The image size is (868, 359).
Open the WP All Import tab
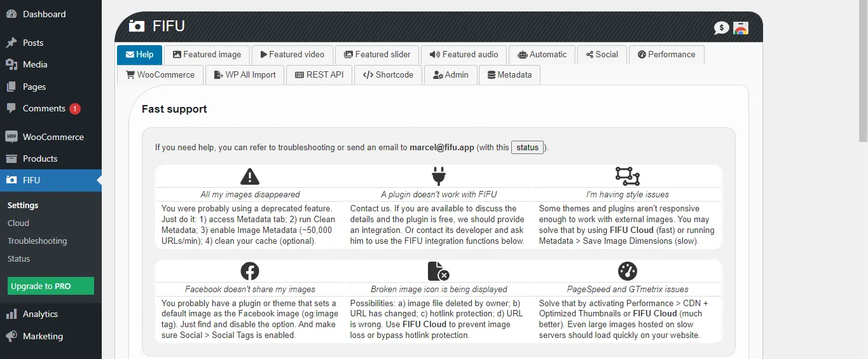(245, 75)
